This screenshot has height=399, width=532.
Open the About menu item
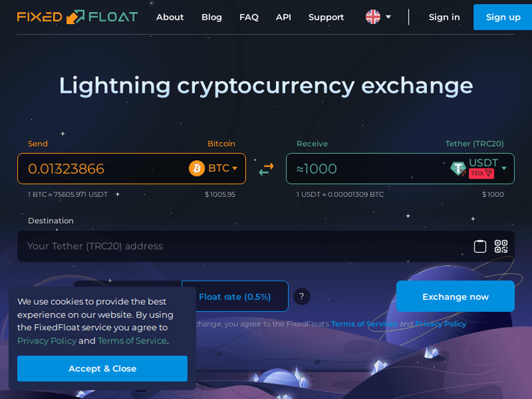point(170,17)
